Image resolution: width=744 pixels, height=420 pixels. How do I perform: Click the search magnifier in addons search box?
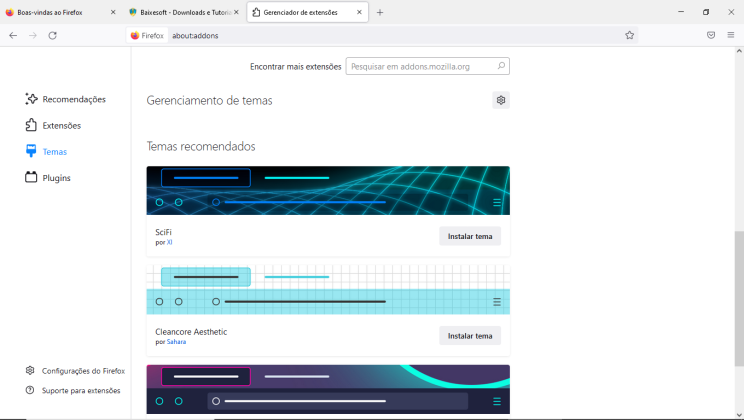point(501,66)
